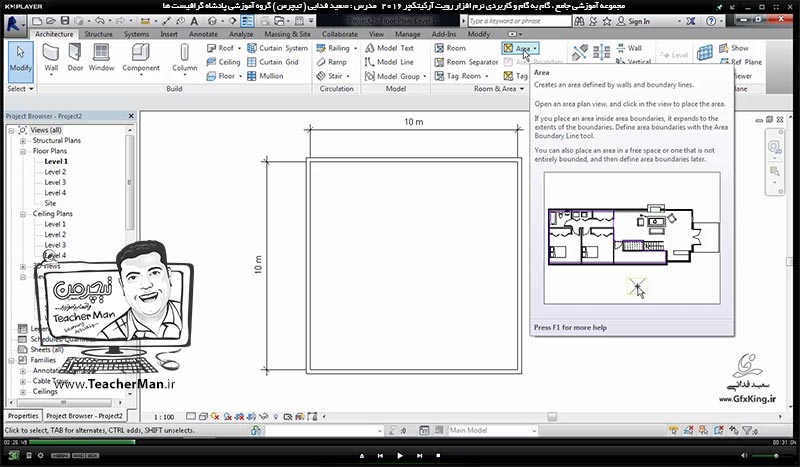Toggle the visual style icon beside 1:100
This screenshot has height=467, width=800.
coord(203,417)
